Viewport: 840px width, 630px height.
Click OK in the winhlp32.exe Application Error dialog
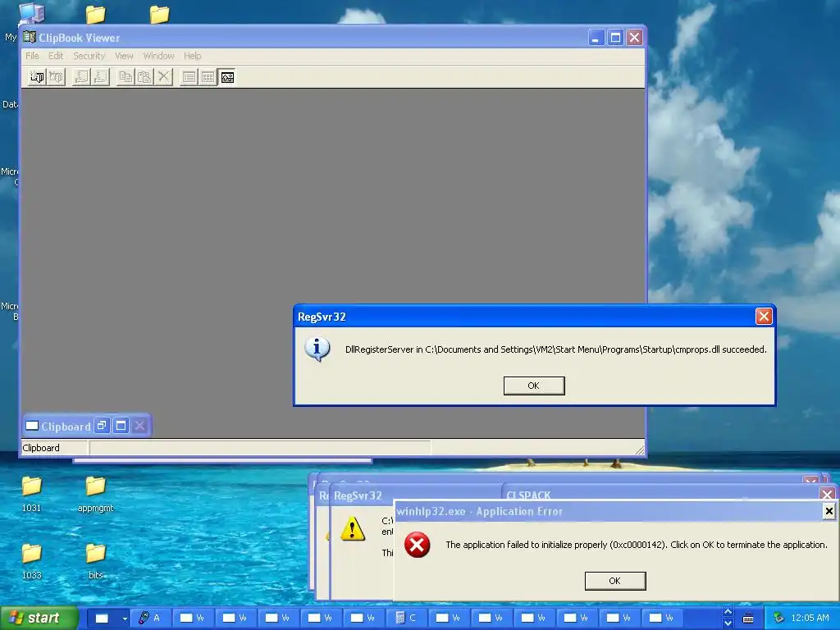click(x=615, y=581)
